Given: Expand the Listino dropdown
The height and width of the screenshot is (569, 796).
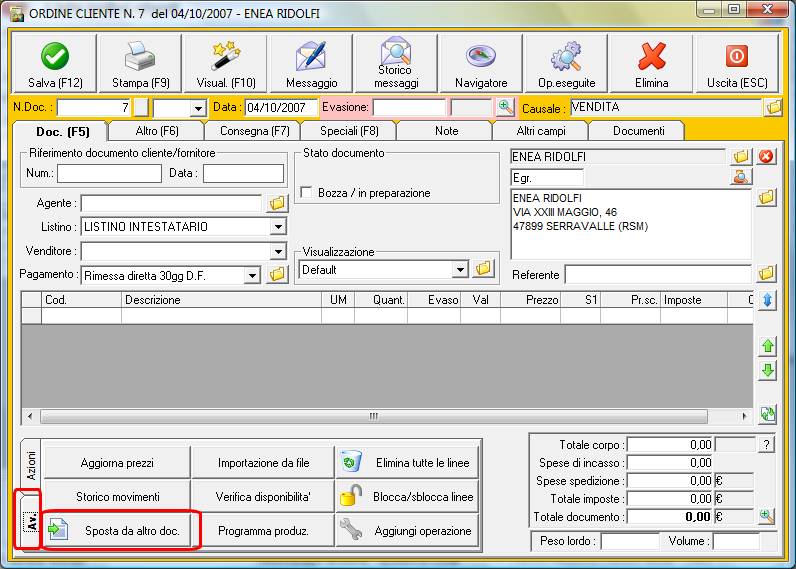Looking at the screenshot, I should point(278,227).
